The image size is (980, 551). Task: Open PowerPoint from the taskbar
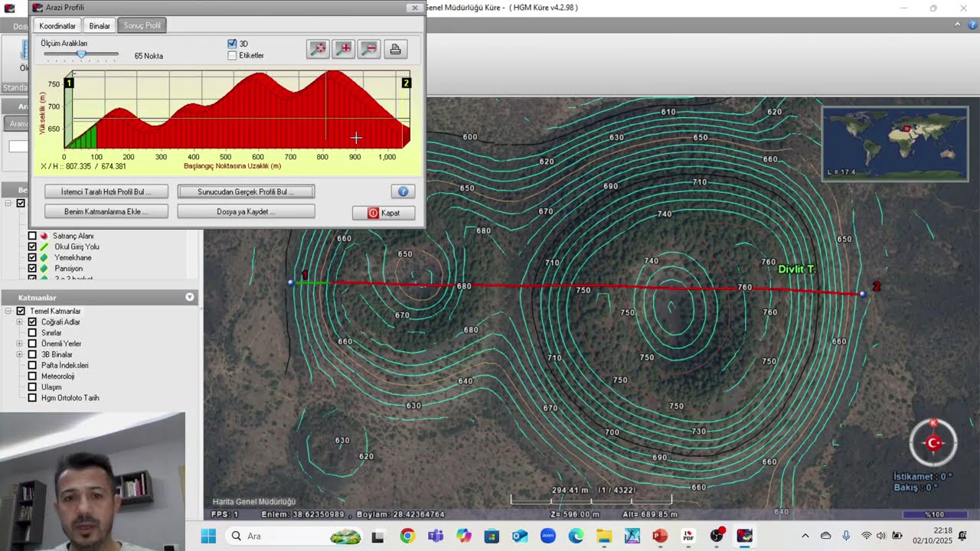point(660,536)
